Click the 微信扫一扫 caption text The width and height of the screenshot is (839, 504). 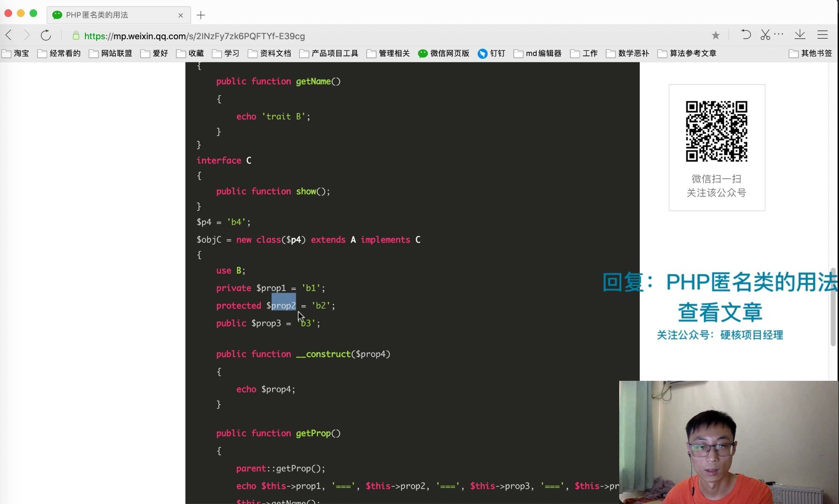[x=716, y=179]
